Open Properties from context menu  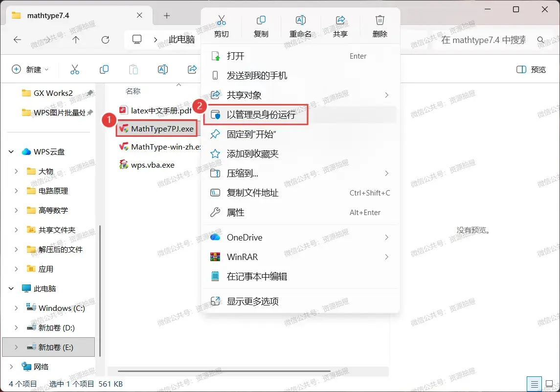pos(300,213)
